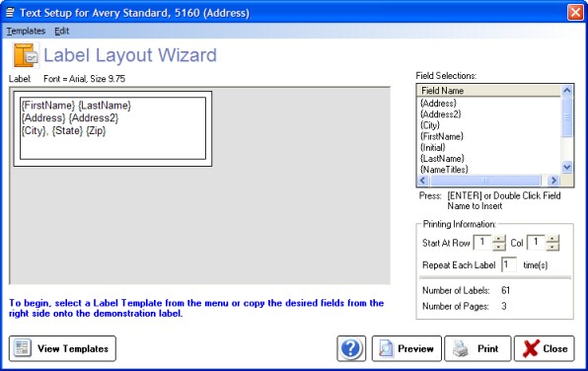
Task: Close the window with the title bar X
Action: coord(575,13)
